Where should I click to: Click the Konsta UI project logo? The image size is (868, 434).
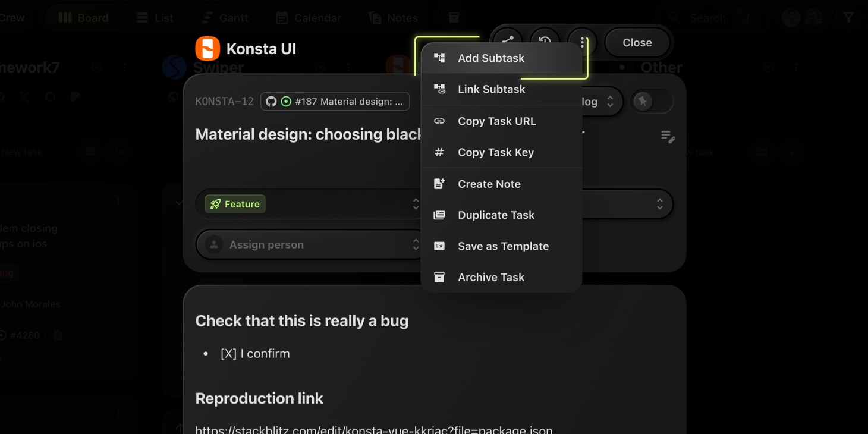pyautogui.click(x=207, y=49)
